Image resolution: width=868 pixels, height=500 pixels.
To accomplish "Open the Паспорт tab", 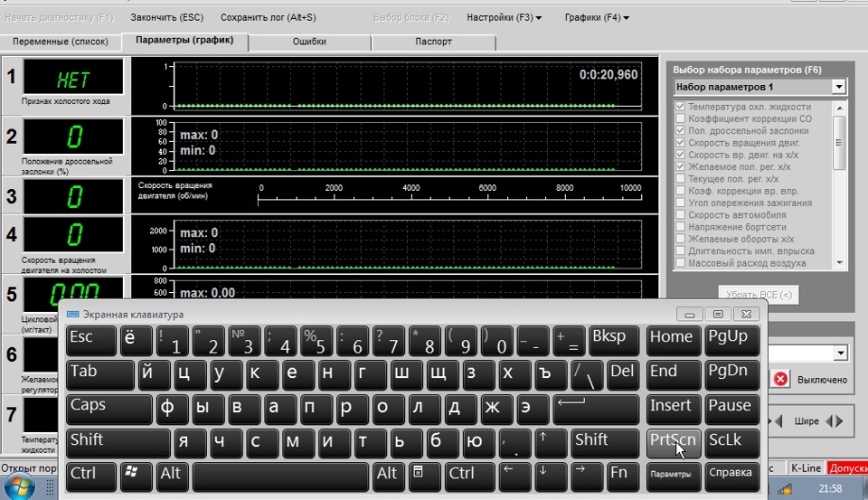I will [433, 42].
